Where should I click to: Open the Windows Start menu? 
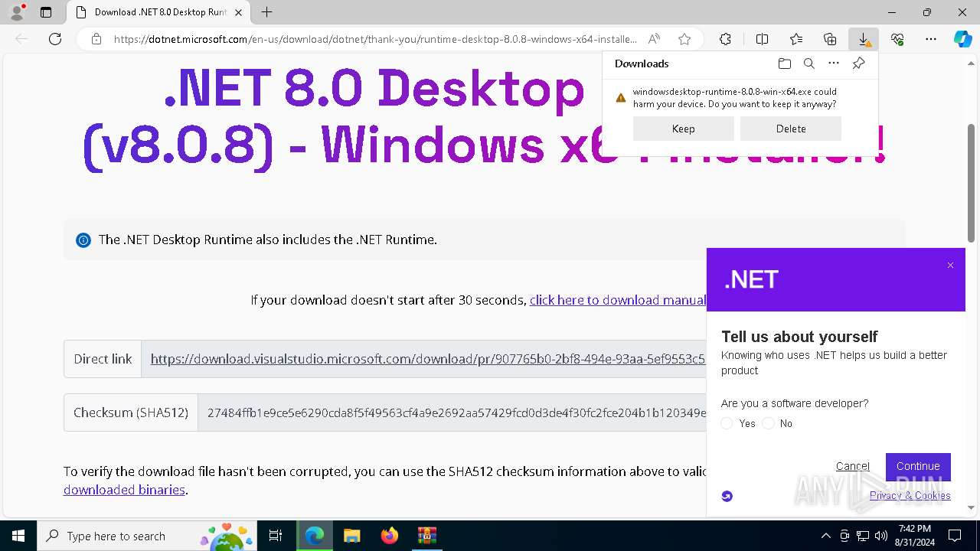coord(18,536)
